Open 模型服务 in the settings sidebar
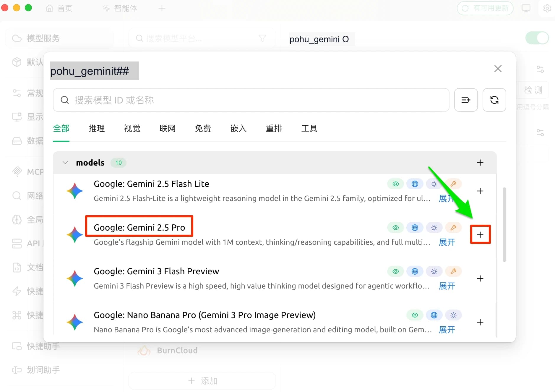The image size is (555, 392). click(59, 38)
